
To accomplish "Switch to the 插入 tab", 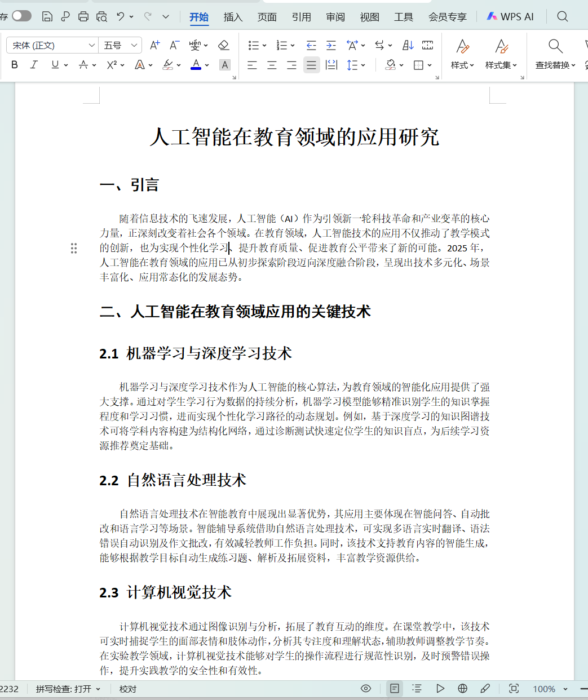I will [233, 17].
